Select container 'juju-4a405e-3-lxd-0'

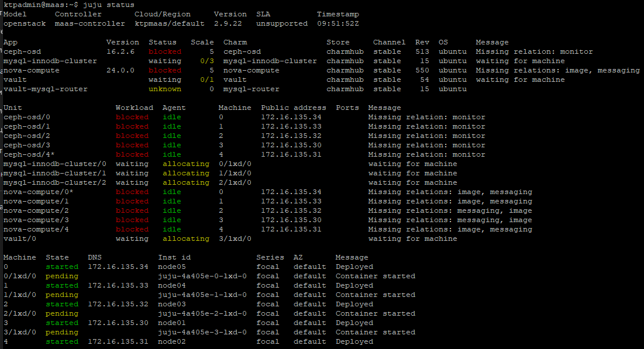tap(202, 333)
